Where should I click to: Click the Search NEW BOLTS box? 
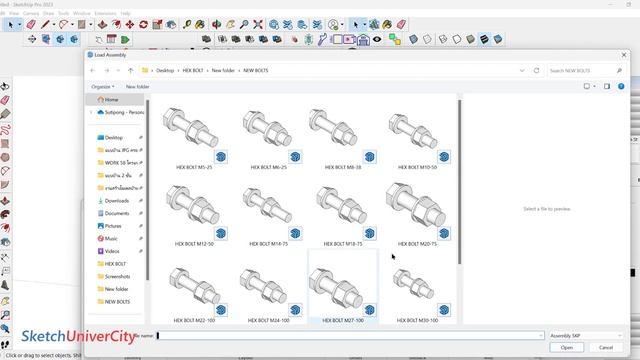point(586,71)
